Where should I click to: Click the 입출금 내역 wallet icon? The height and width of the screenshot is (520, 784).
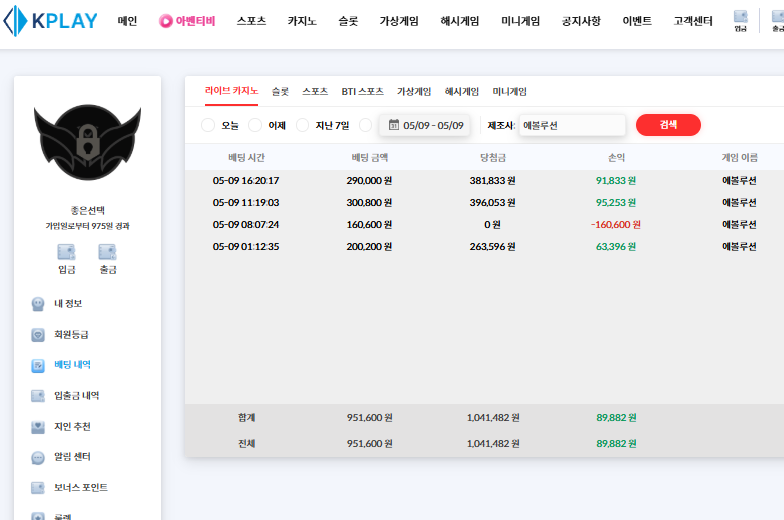(x=38, y=396)
